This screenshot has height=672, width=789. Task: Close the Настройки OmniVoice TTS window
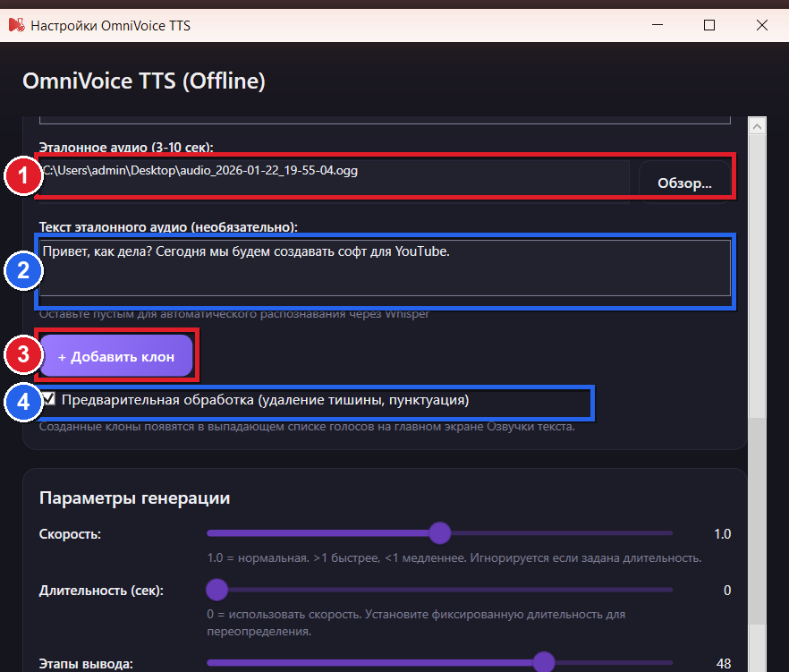[x=762, y=25]
